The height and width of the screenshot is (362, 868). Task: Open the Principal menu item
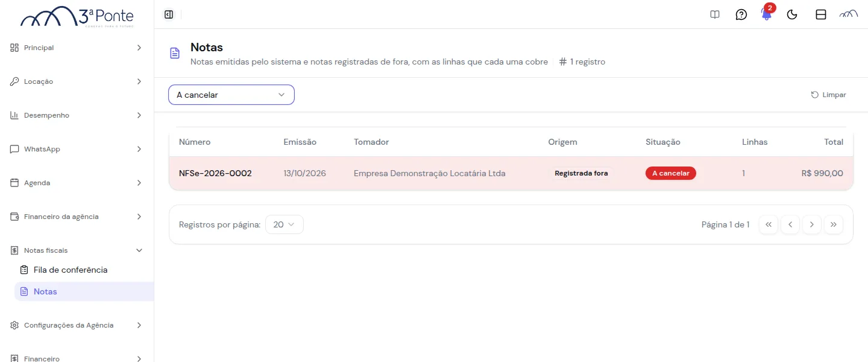[x=77, y=48]
